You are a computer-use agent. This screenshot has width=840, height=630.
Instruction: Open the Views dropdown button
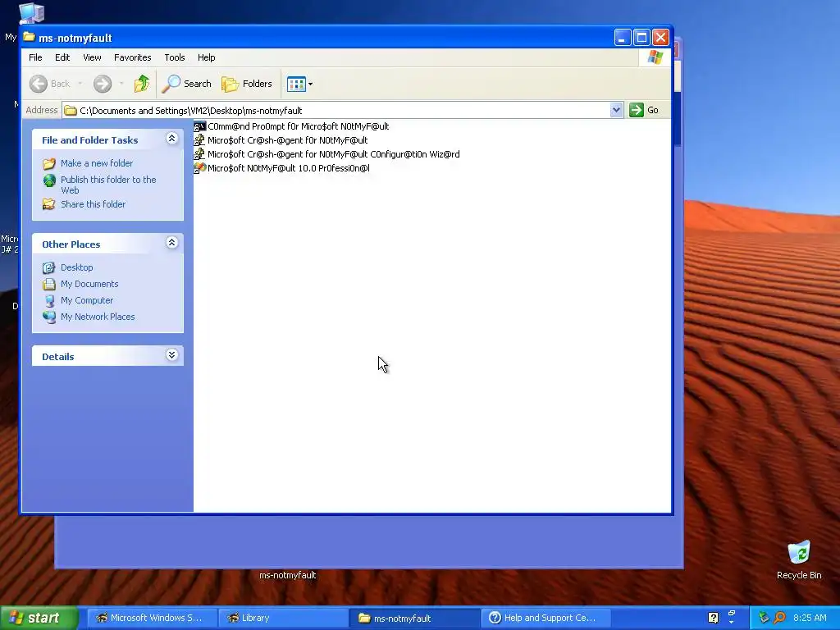pyautogui.click(x=299, y=84)
